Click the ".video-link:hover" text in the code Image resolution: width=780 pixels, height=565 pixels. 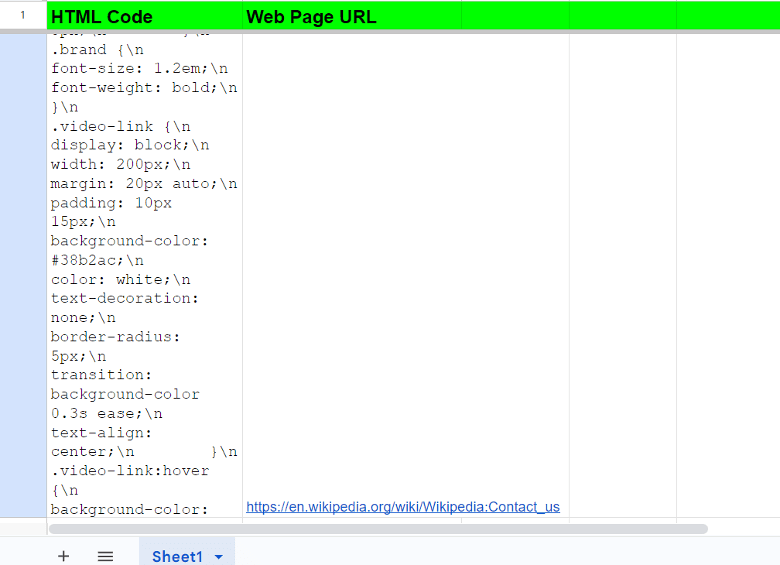[x=130, y=470]
